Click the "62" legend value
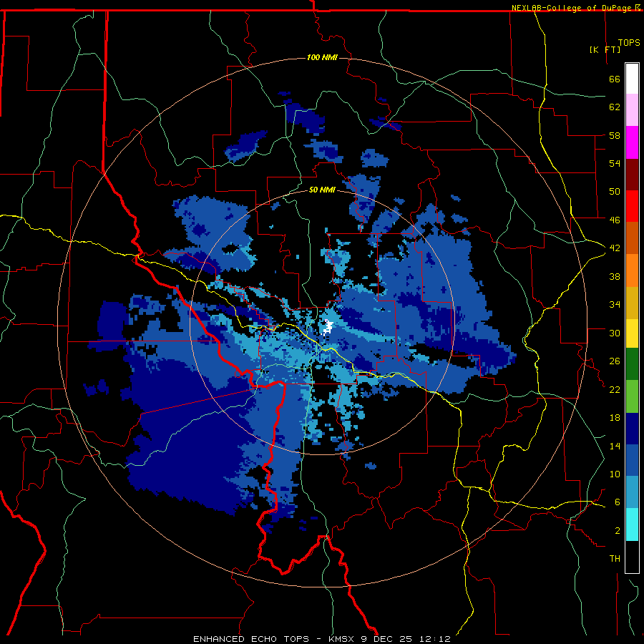The width and height of the screenshot is (644, 644). click(614, 107)
